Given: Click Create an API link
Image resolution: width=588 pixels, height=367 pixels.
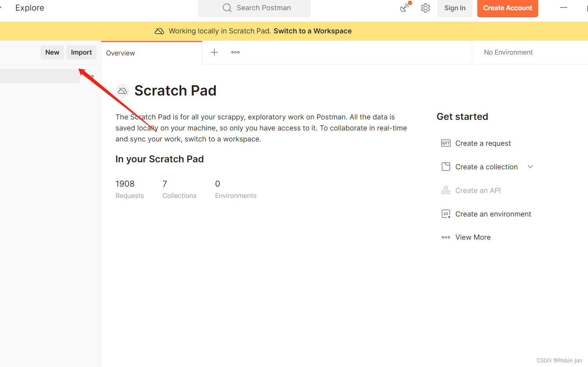Looking at the screenshot, I should [478, 191].
